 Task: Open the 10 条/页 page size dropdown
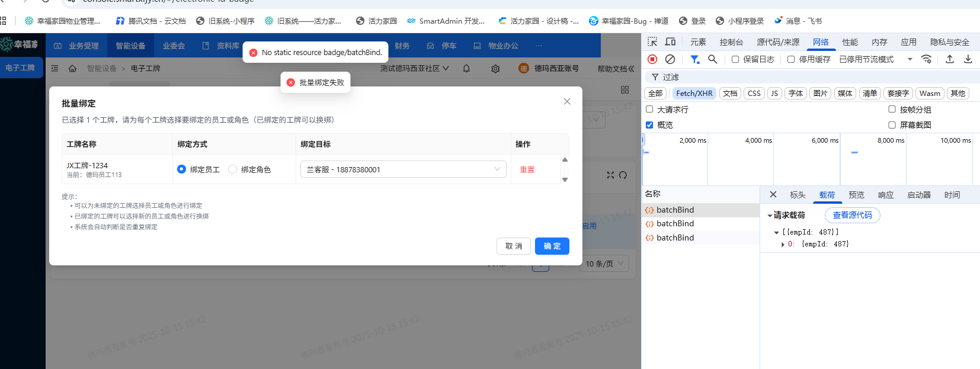[x=604, y=264]
